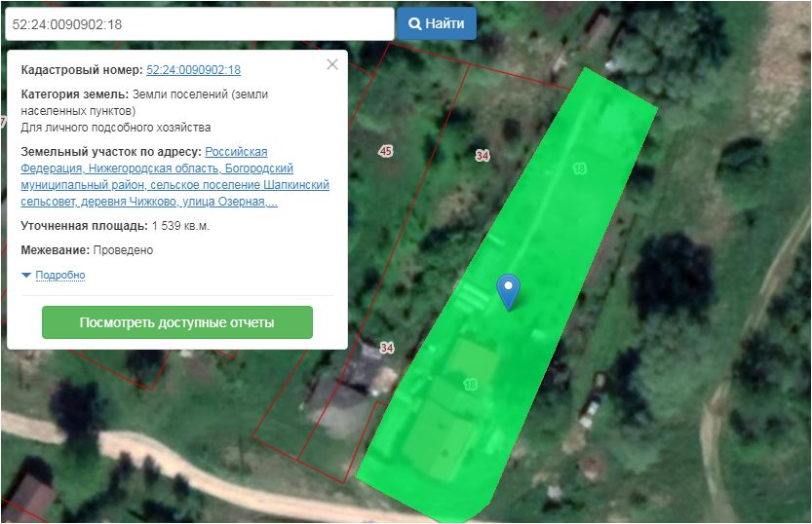Click the upper parcel label 34
Screen dimensions: 812x524
point(483,156)
